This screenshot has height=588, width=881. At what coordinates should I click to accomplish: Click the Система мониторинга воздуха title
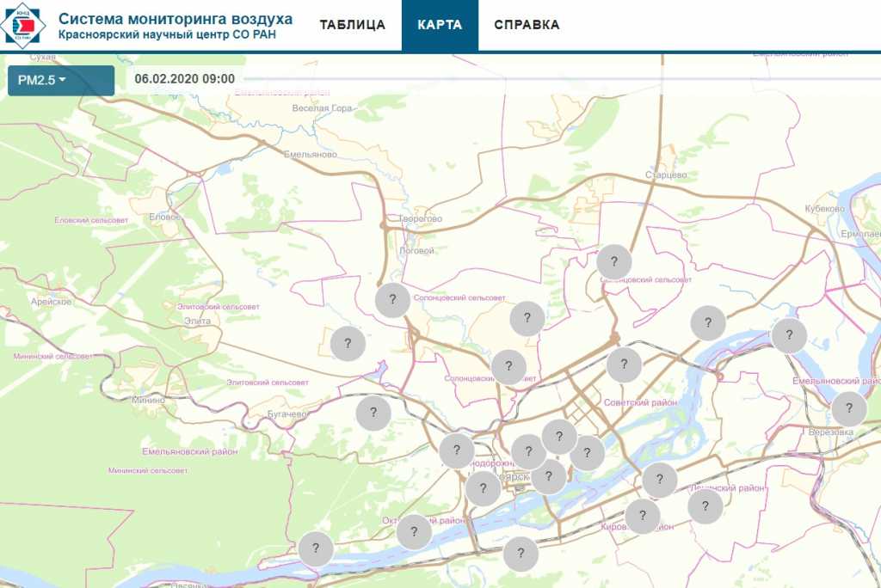pos(175,19)
